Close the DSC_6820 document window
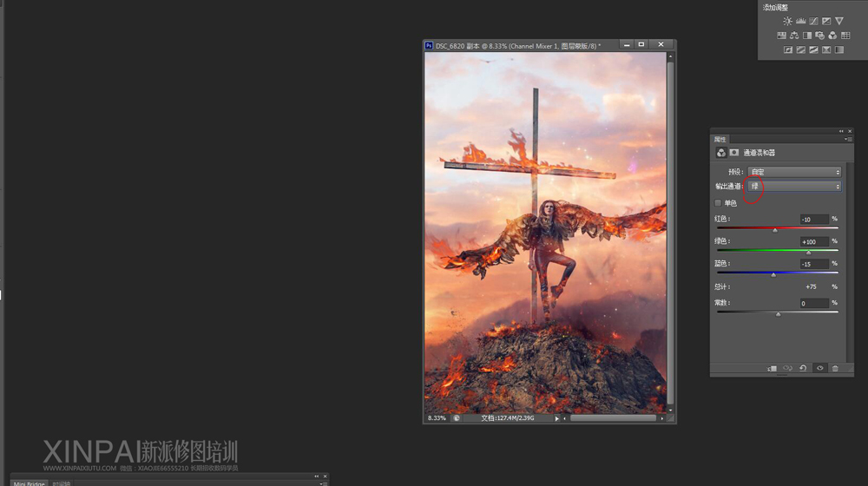The height and width of the screenshot is (486, 868). (x=661, y=44)
